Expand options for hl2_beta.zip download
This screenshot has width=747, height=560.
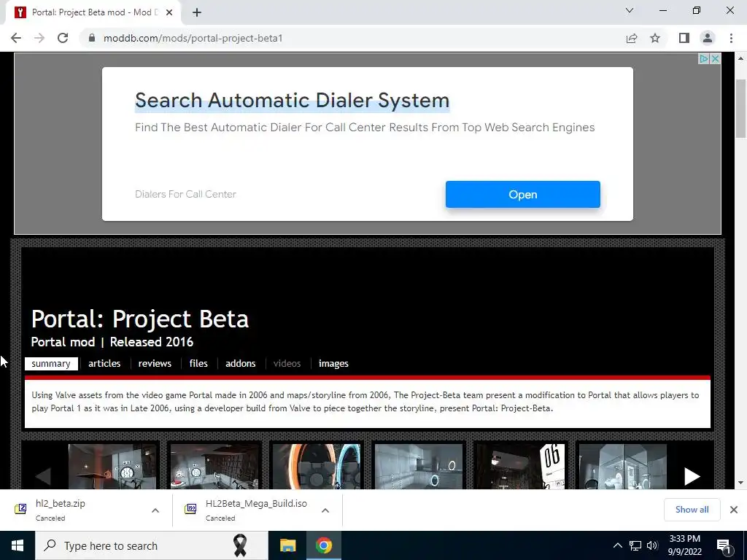point(155,510)
